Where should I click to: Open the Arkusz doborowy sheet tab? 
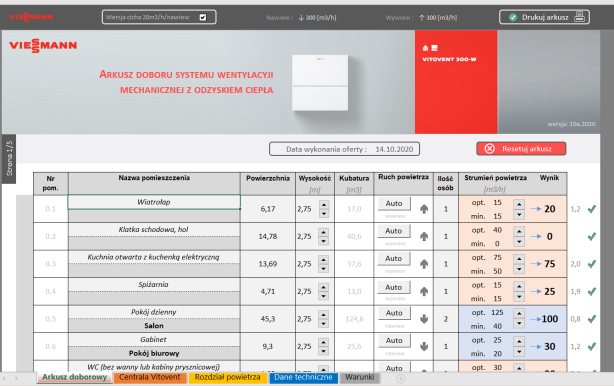(74, 377)
